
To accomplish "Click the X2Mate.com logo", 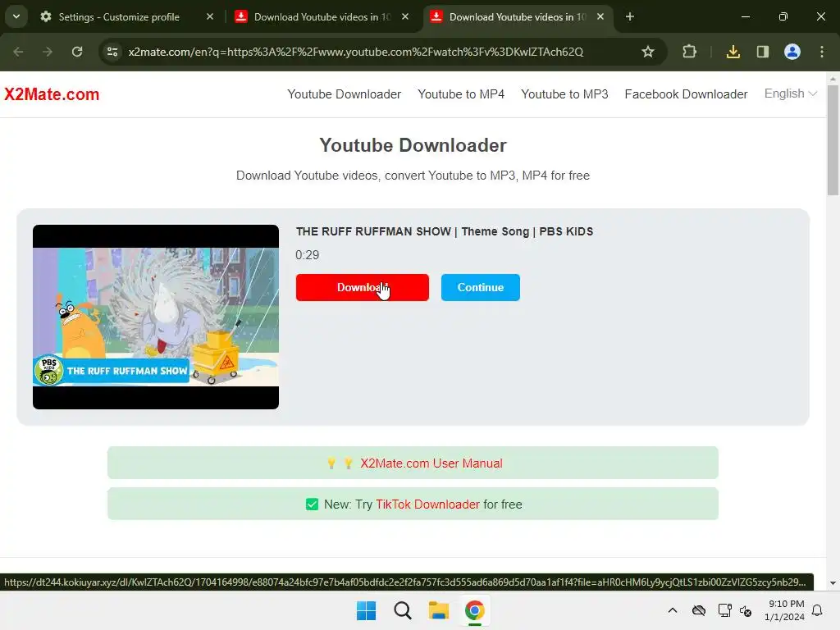I will coord(52,94).
